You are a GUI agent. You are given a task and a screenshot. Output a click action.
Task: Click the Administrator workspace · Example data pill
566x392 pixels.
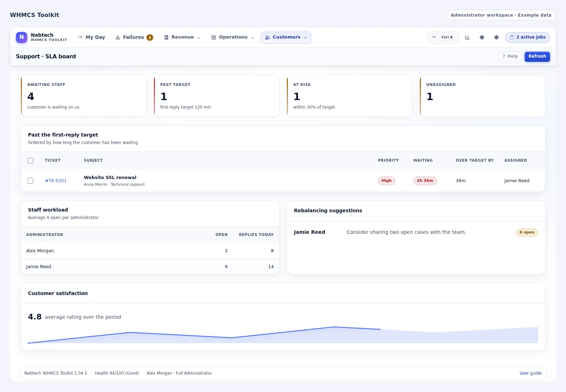tap(501, 15)
